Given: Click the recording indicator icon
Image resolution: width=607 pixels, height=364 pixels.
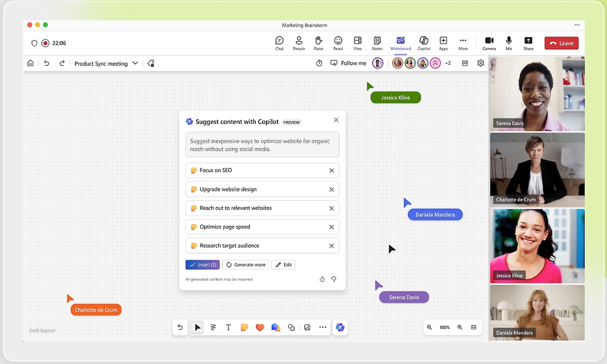Looking at the screenshot, I should 45,43.
